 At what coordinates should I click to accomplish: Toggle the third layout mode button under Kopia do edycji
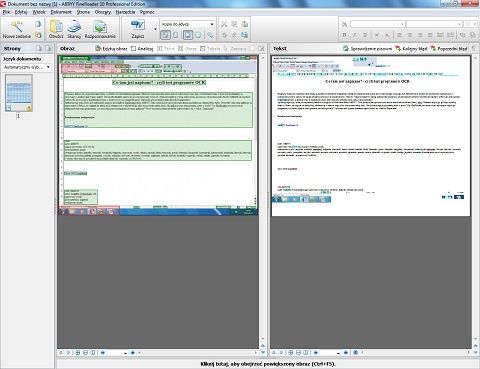(188, 35)
